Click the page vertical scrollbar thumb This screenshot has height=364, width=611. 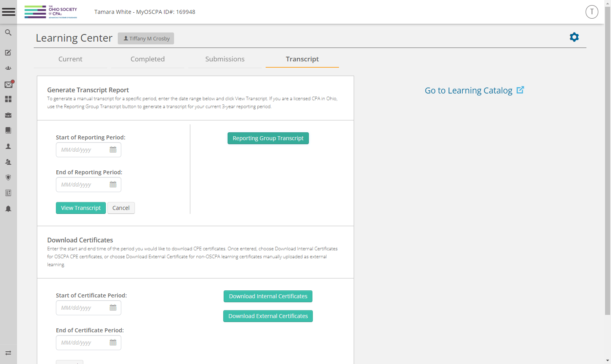[x=607, y=160]
